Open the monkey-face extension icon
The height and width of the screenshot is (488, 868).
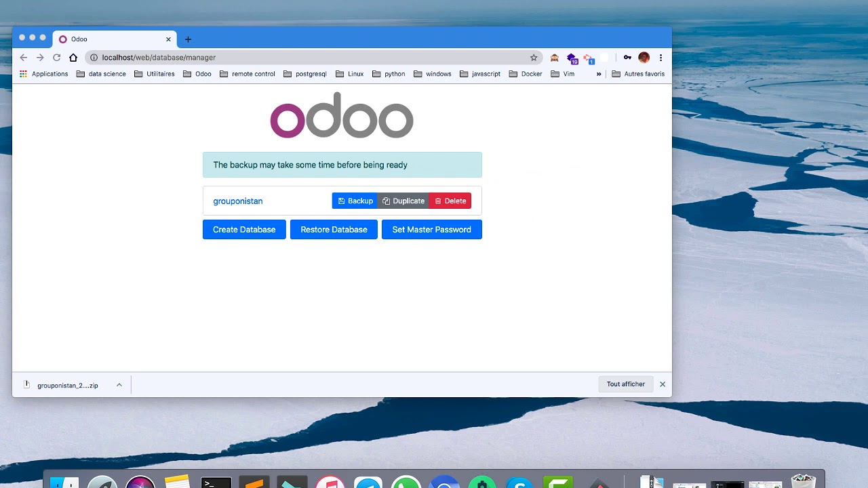click(555, 58)
